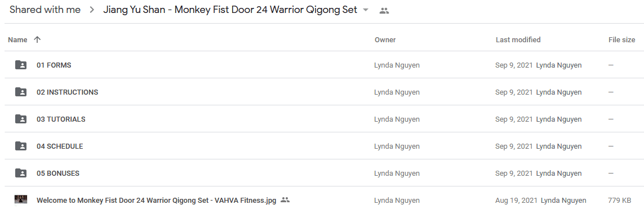Click the 02 INSTRUCTIONS folder icon
This screenshot has width=644, height=209.
tap(21, 92)
